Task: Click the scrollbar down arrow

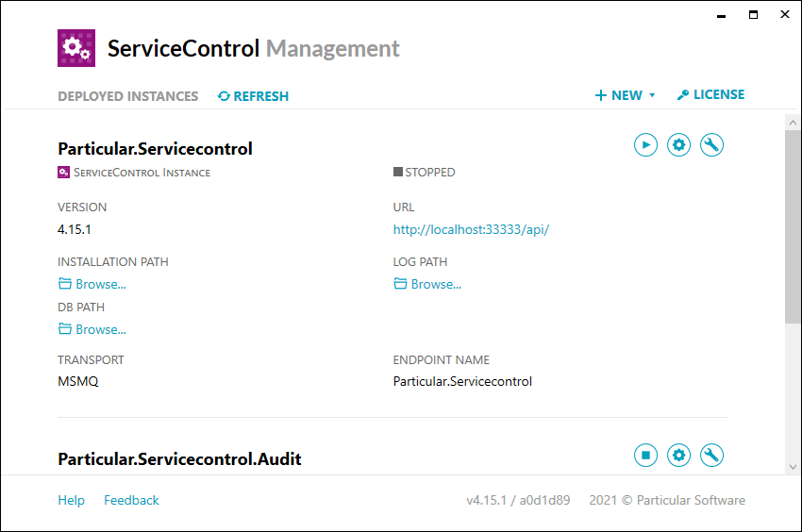Action: [793, 467]
